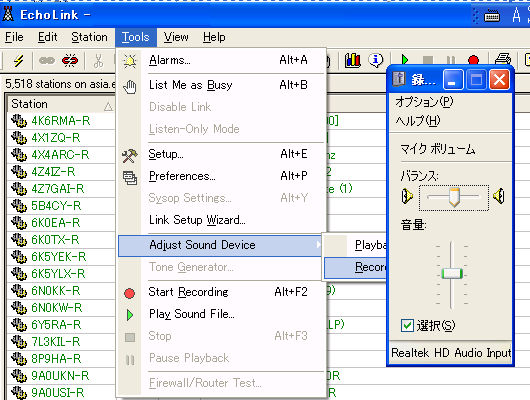
Task: Click the hand icon beside List Me as Busy
Action: [130, 87]
